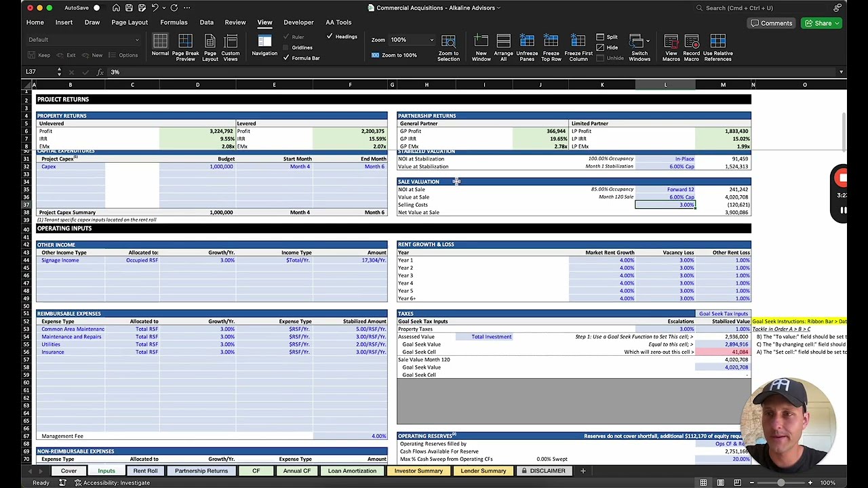The width and height of the screenshot is (868, 488).
Task: Open a New Window from ribbon
Action: pyautogui.click(x=481, y=47)
